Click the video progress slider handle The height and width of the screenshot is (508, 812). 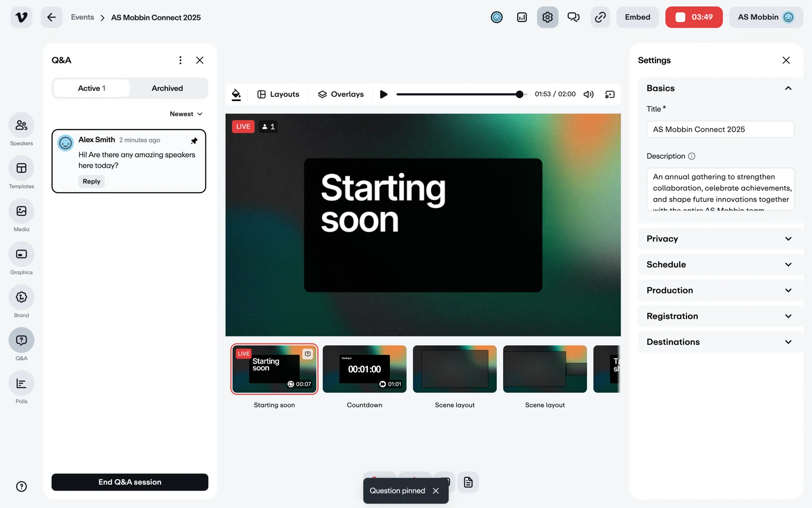tap(519, 94)
